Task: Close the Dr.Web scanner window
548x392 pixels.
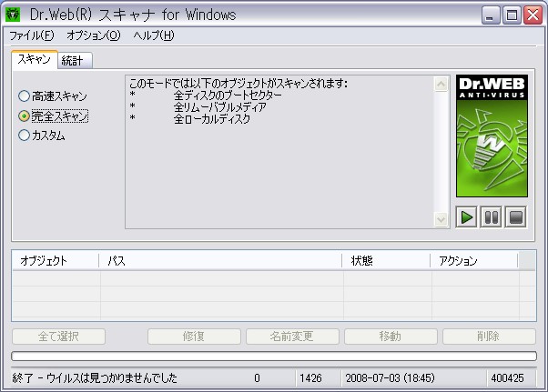Action: click(x=533, y=15)
